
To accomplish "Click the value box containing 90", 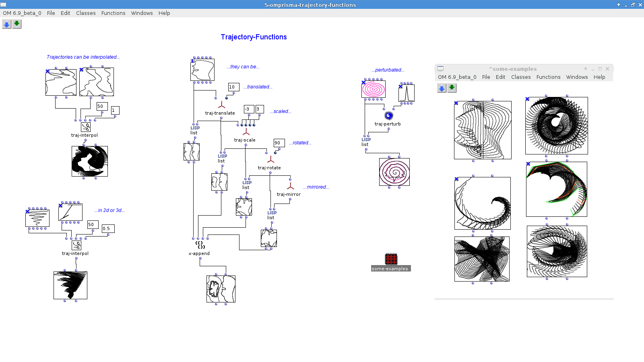I will tap(279, 143).
